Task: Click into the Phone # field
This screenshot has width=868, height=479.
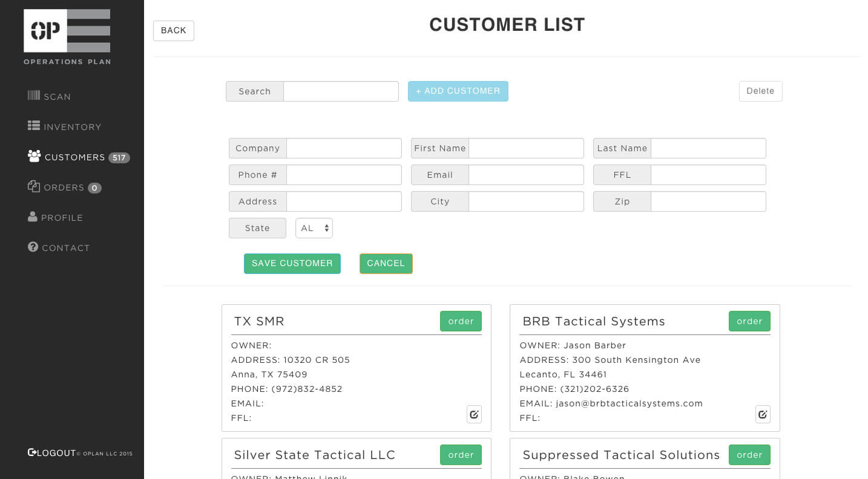Action: click(344, 175)
